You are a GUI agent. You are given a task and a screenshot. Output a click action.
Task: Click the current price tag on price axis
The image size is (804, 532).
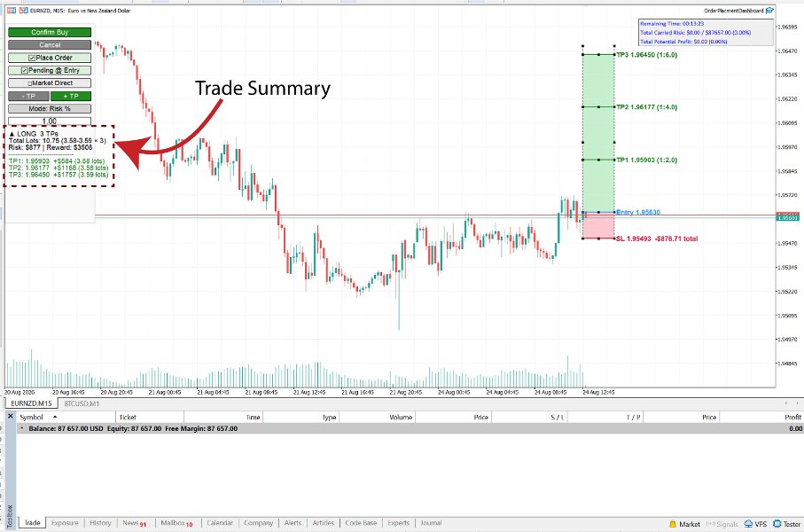[x=788, y=217]
